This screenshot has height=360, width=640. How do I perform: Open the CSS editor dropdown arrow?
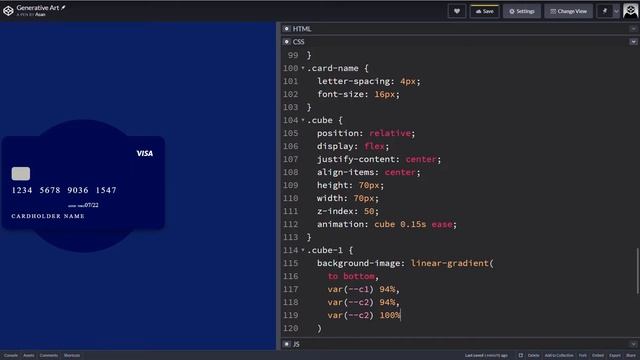pos(633,42)
